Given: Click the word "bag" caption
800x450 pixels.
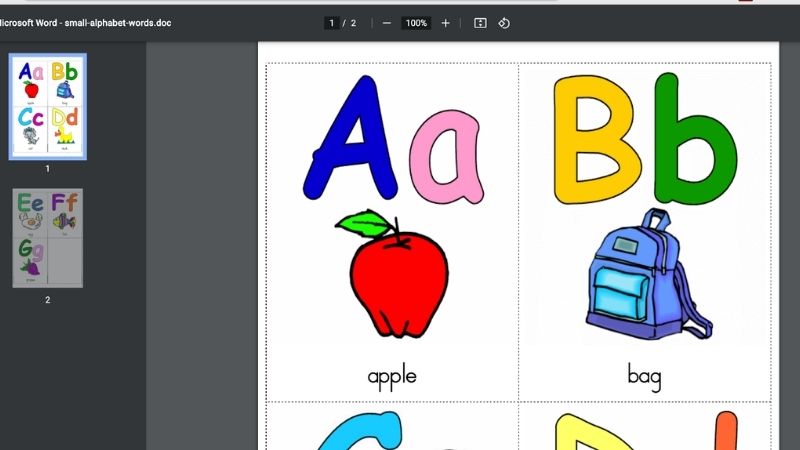Looking at the screenshot, I should pos(644,377).
